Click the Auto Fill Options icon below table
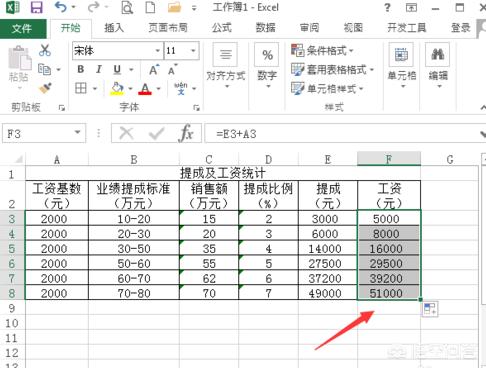486x368 pixels. click(x=430, y=309)
